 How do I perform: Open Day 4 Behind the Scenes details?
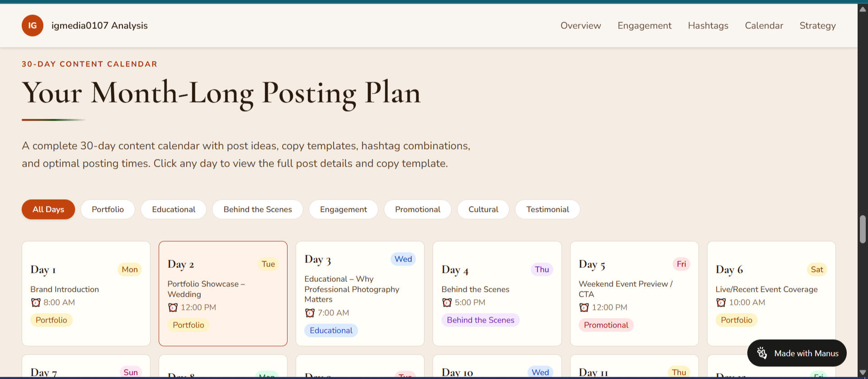click(497, 294)
